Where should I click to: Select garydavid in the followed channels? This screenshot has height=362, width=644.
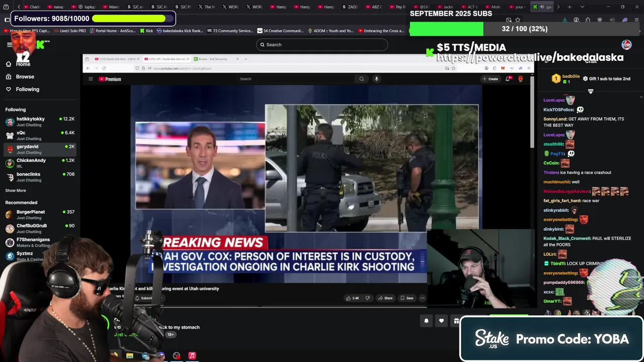(40, 149)
